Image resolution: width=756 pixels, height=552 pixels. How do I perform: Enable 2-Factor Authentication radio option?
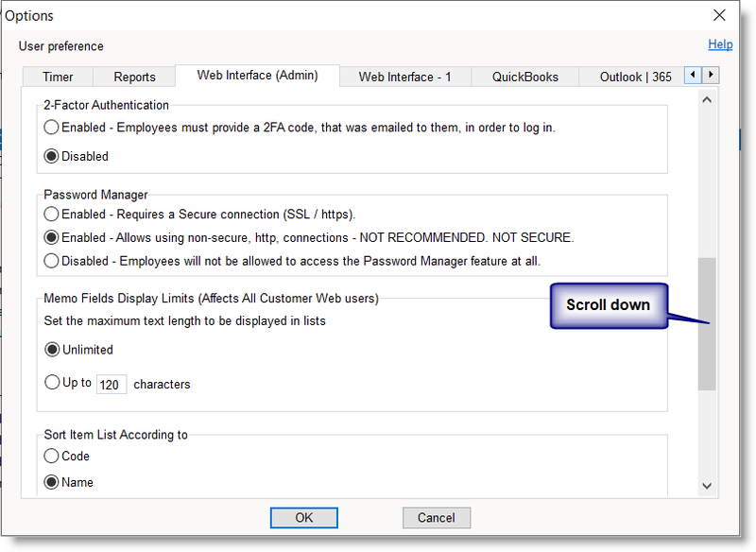pyautogui.click(x=52, y=128)
